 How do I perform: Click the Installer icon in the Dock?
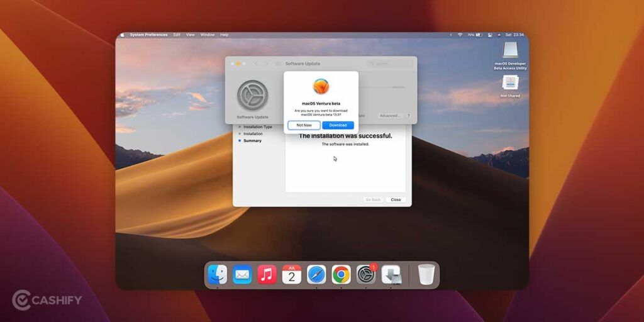point(391,274)
